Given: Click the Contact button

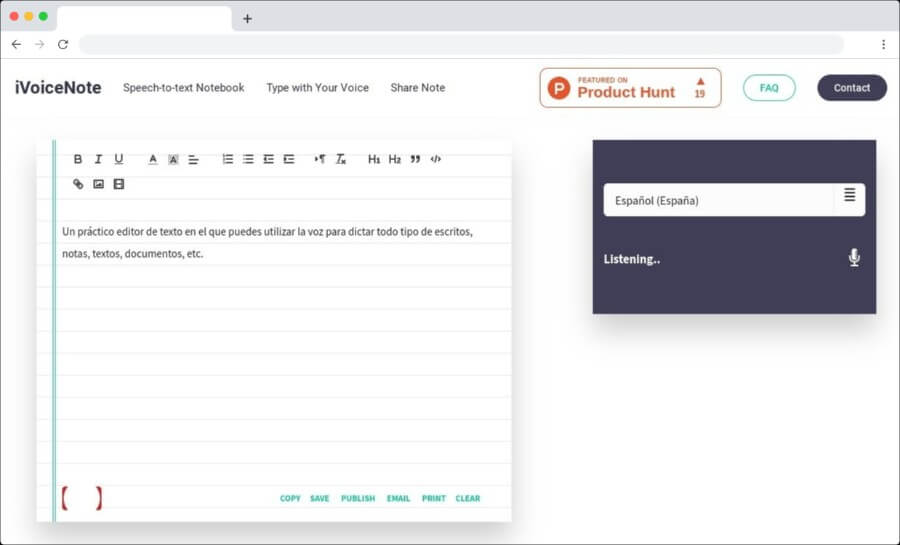Looking at the screenshot, I should 852,88.
